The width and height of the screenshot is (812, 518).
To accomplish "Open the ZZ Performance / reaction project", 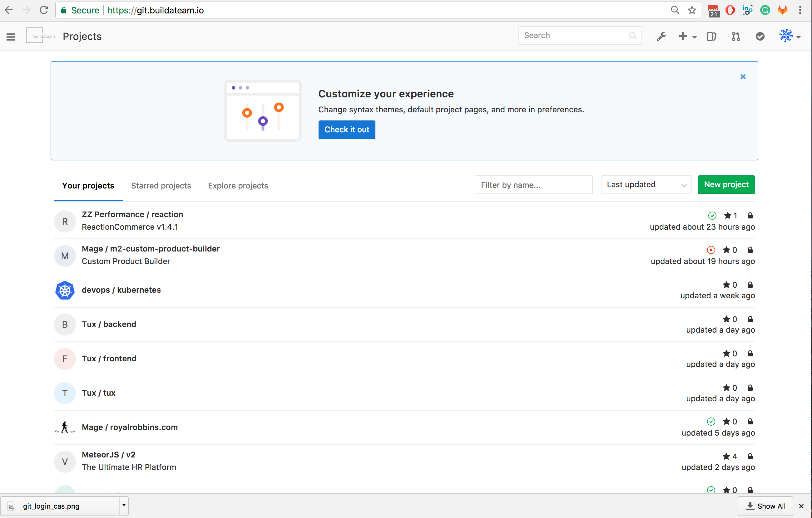I will pyautogui.click(x=132, y=215).
